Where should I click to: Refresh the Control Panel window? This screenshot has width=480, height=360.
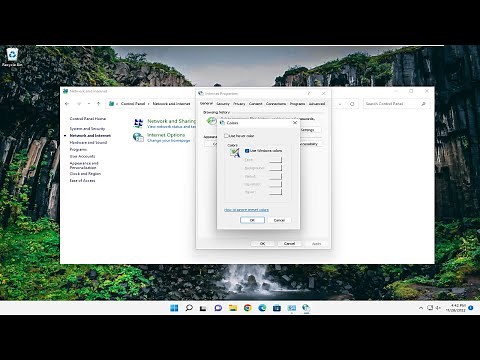pos(352,104)
